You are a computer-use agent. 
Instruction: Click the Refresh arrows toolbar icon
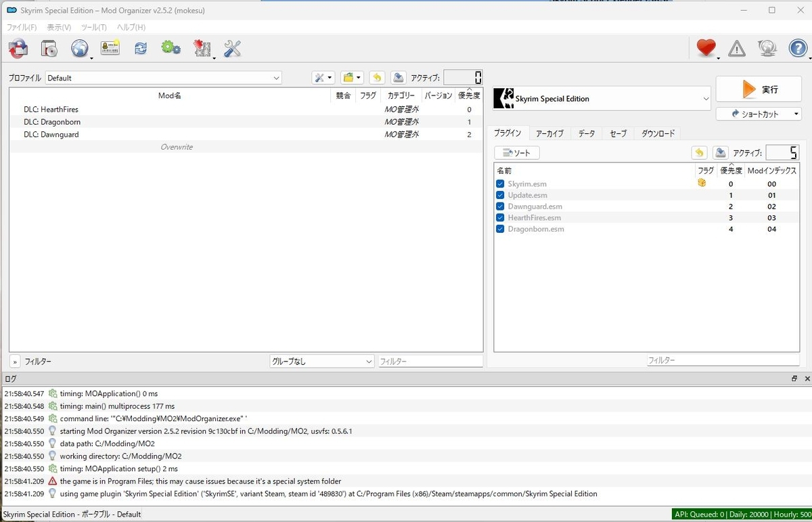click(x=141, y=48)
